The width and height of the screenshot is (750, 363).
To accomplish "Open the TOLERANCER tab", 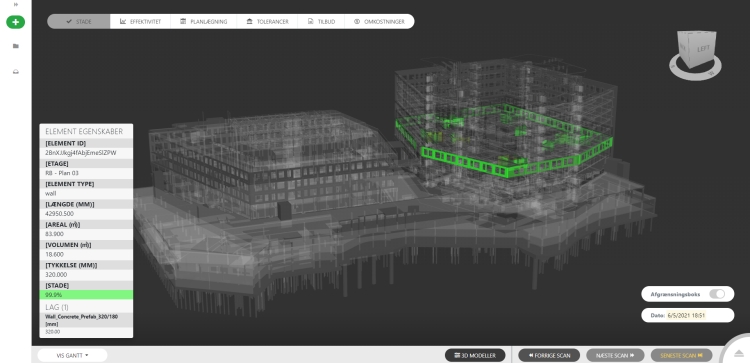I will point(267,22).
